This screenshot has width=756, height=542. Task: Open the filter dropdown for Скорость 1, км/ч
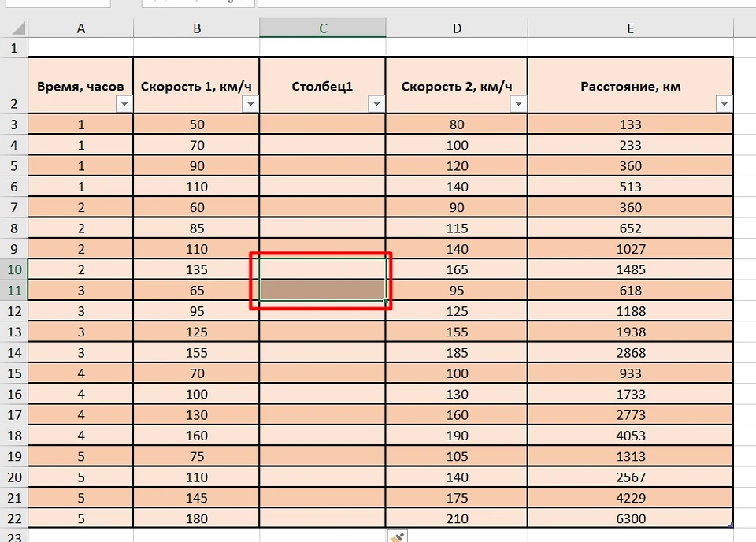[x=250, y=104]
